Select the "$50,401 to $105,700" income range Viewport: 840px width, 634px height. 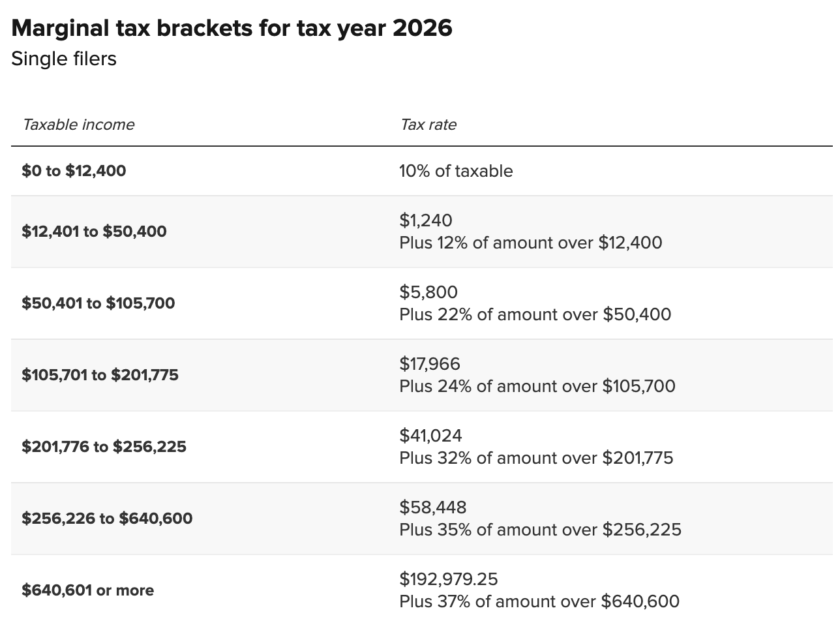tap(98, 303)
